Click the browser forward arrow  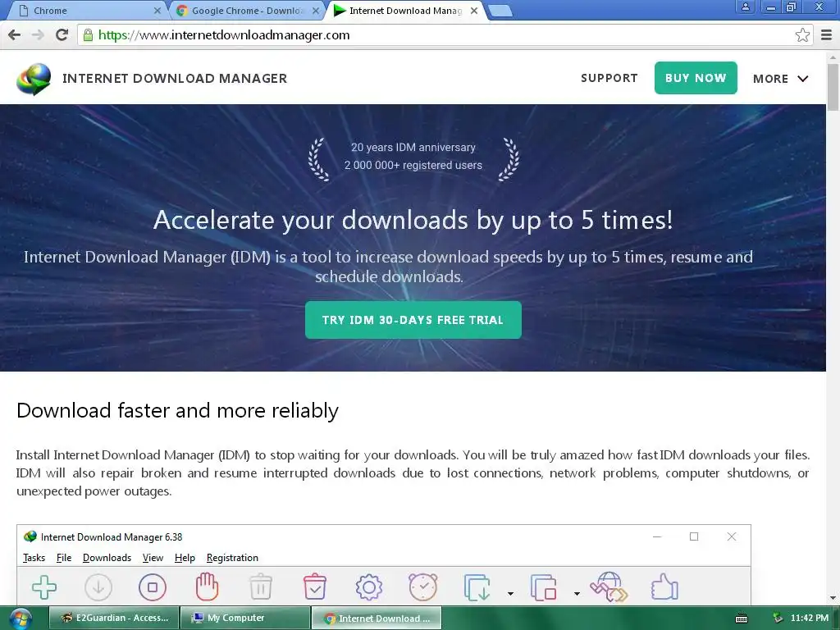[38, 34]
